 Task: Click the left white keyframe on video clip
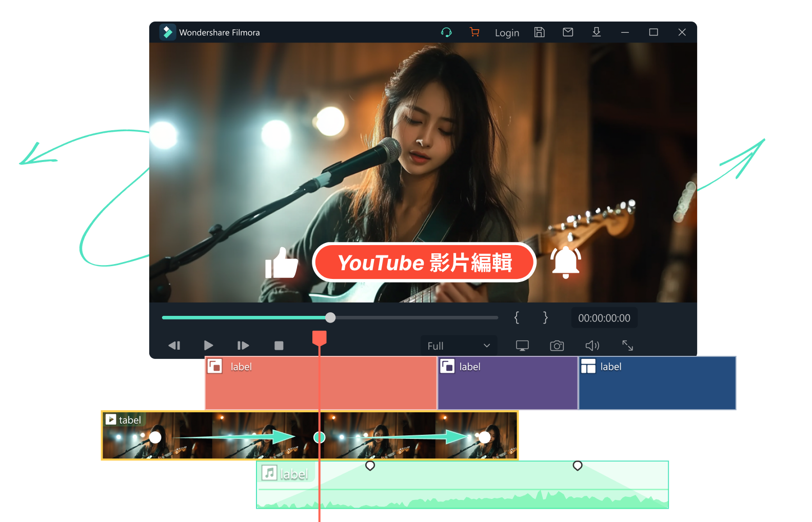point(155,437)
